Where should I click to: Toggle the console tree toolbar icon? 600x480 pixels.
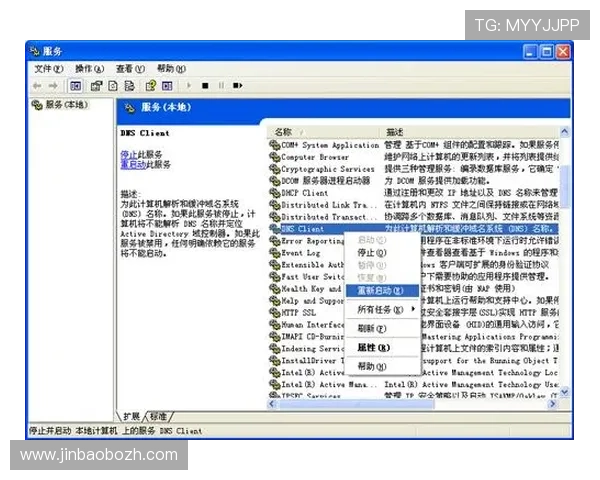tap(76, 86)
